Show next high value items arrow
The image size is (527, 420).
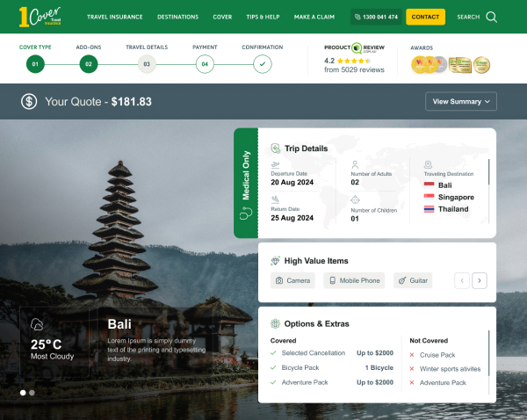pyautogui.click(x=479, y=280)
